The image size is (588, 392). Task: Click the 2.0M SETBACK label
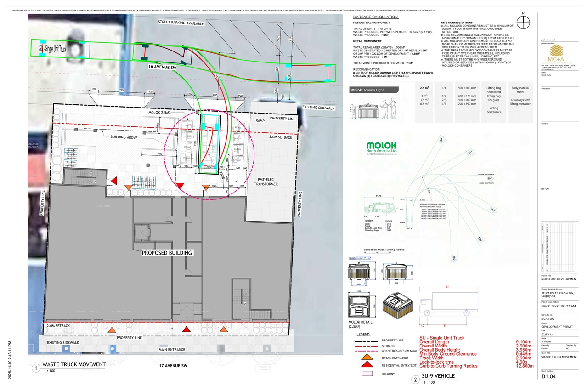[58, 325]
